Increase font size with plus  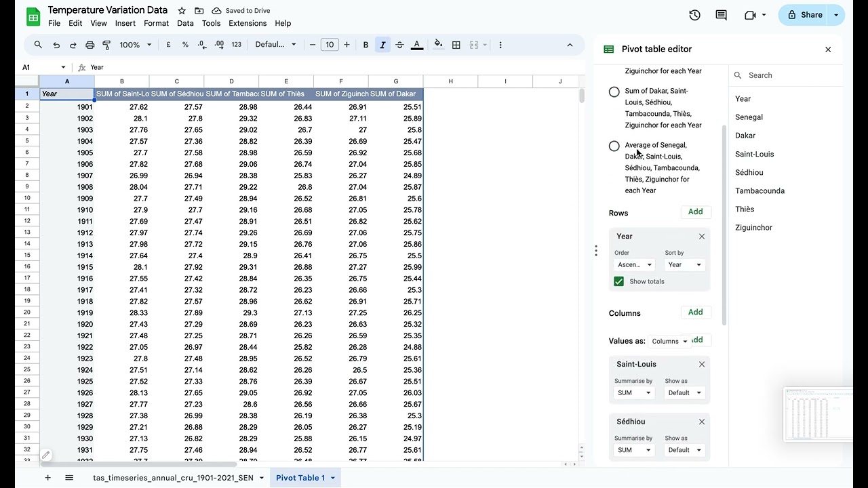click(x=347, y=45)
